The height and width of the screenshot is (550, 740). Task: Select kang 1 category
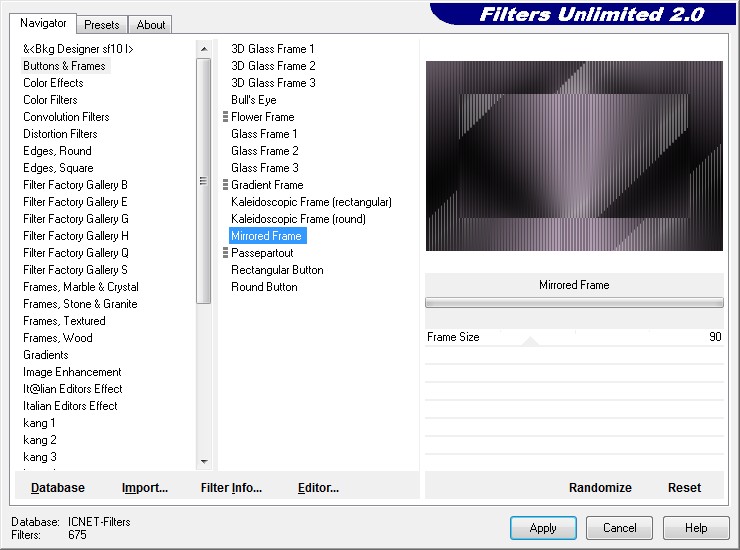click(x=39, y=423)
